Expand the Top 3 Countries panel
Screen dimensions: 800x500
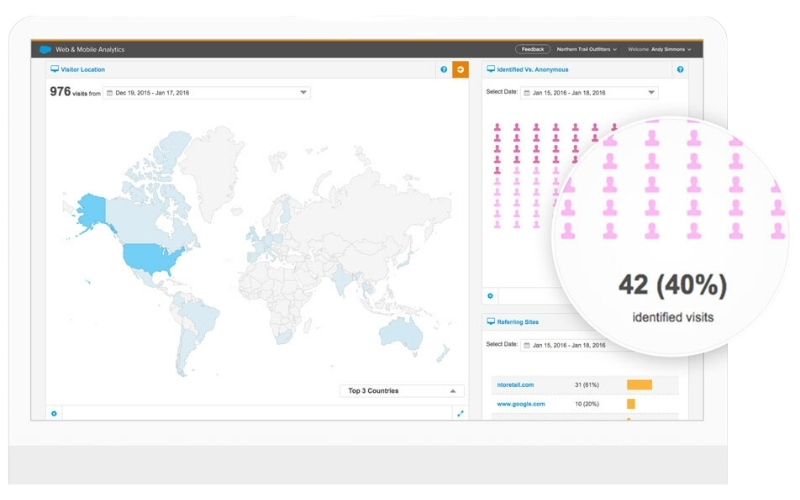pyautogui.click(x=452, y=391)
